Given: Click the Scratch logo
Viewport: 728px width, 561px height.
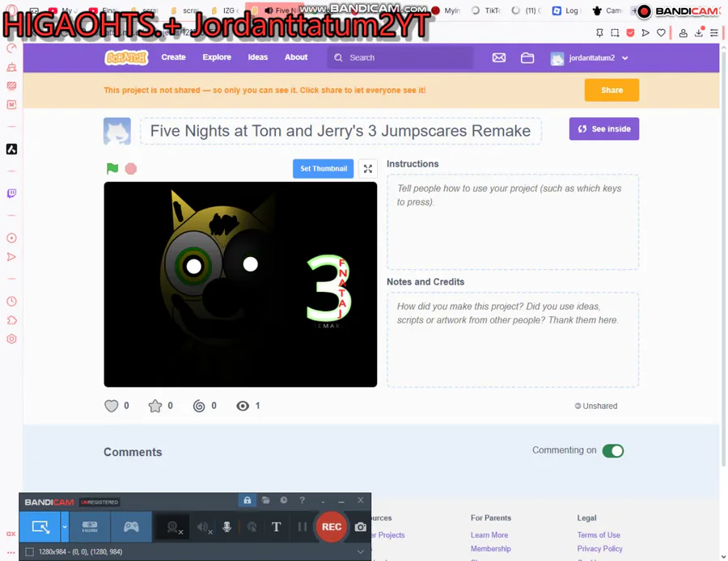Looking at the screenshot, I should 126,57.
